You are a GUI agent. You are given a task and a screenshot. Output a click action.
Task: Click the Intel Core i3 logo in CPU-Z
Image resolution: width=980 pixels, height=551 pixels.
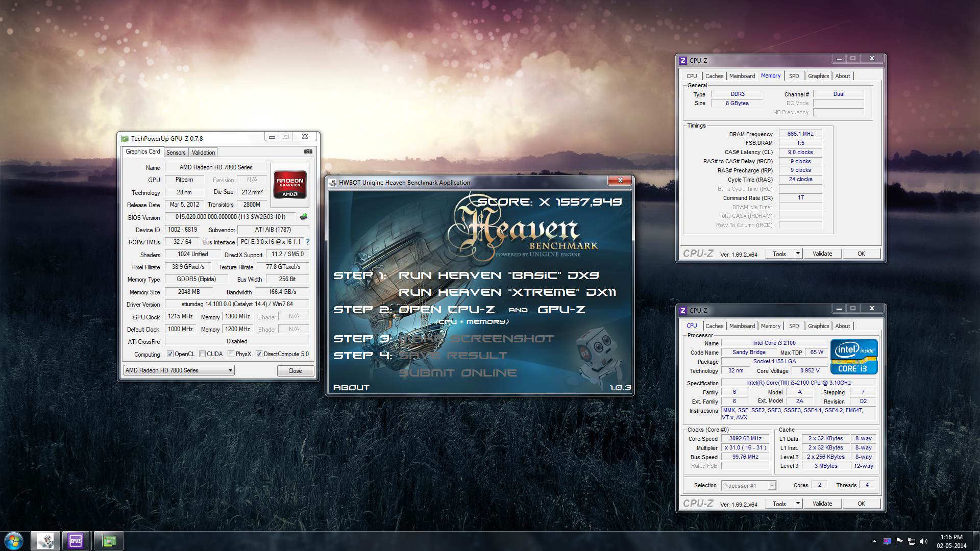(854, 356)
